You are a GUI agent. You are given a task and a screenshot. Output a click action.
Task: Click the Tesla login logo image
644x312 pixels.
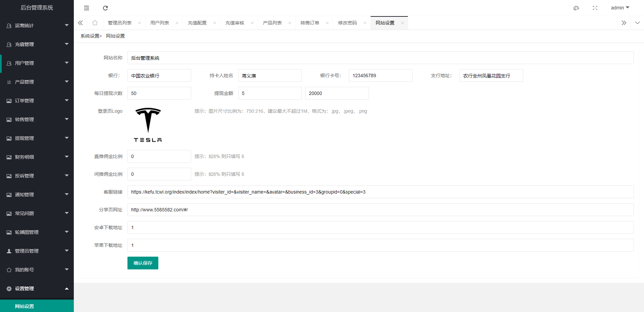click(148, 125)
